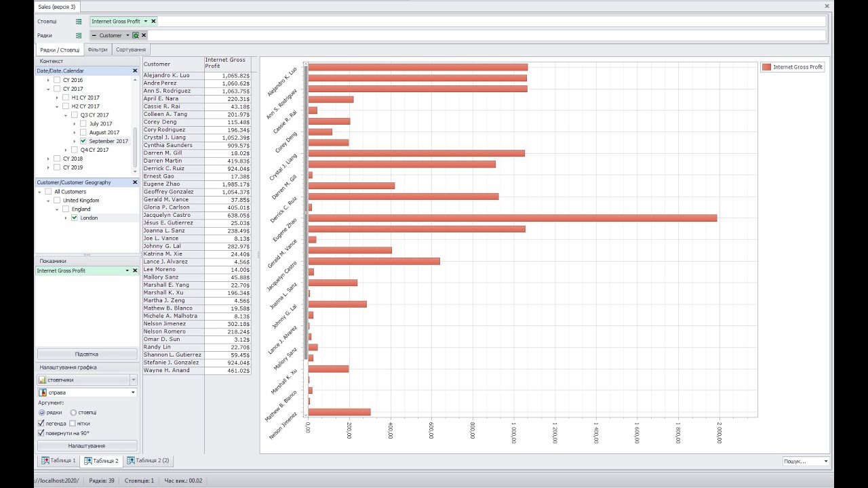This screenshot has height=488, width=868.
Task: Remove Internet Gross Profit from Показники list
Action: click(x=135, y=270)
